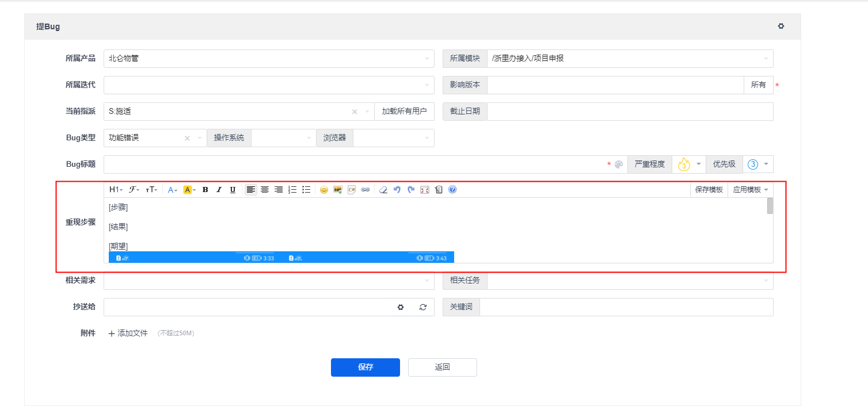868x406 pixels.
Task: Open editor help with question mark icon
Action: [x=452, y=190]
